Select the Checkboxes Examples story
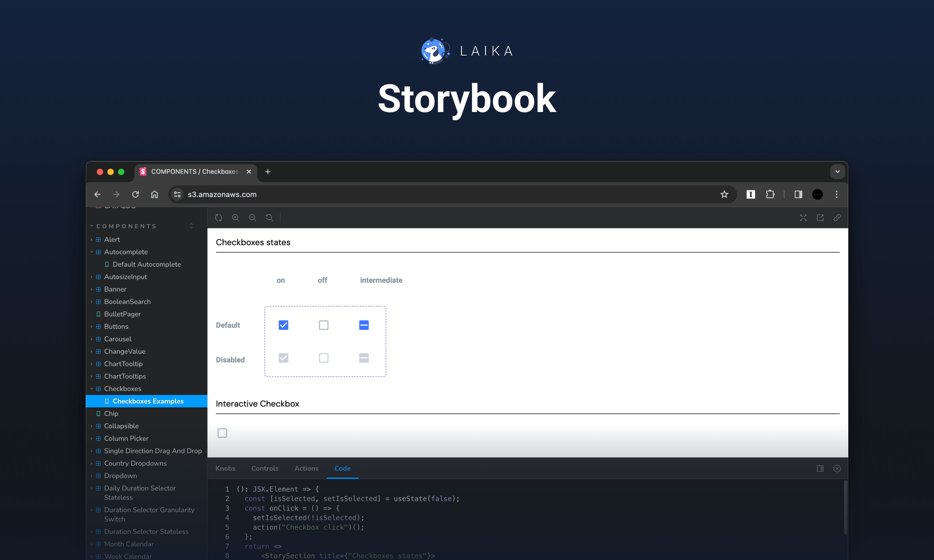 [x=148, y=401]
